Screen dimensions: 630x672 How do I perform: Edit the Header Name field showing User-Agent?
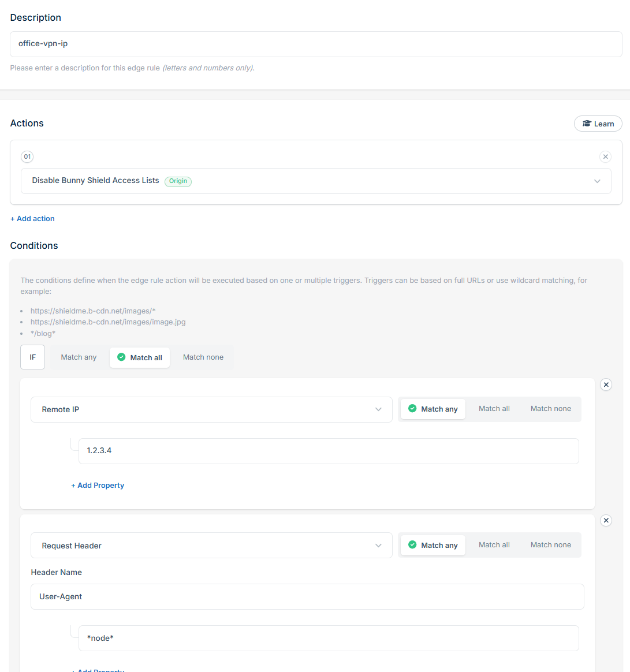pyautogui.click(x=307, y=596)
